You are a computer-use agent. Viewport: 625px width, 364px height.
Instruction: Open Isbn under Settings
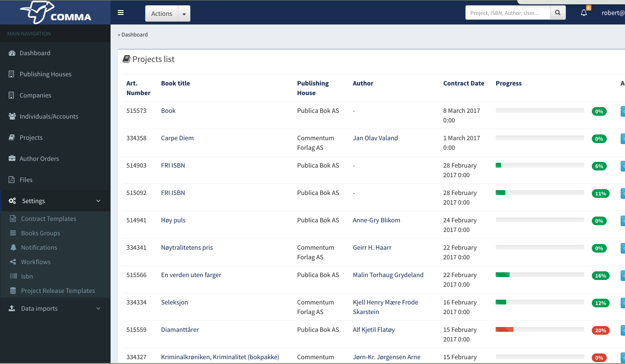coord(27,277)
